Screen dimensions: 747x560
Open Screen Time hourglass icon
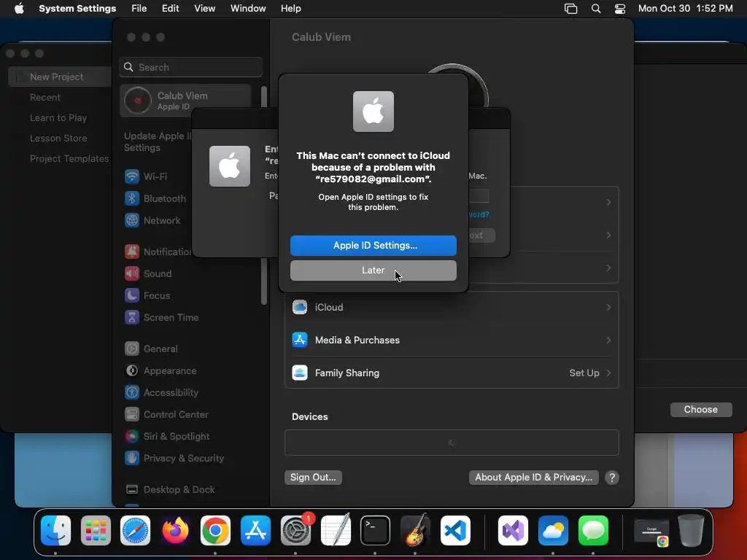tap(132, 317)
